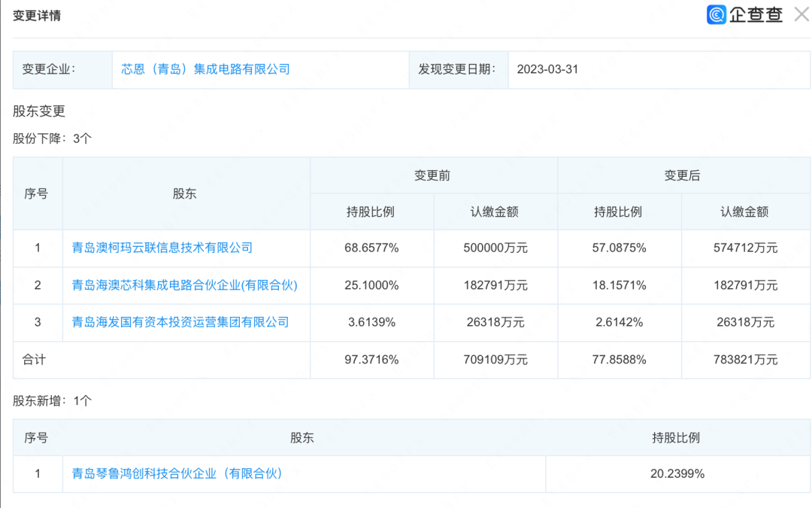Click the 变更详情 title
Screen dimensions: 812x508
37,16
